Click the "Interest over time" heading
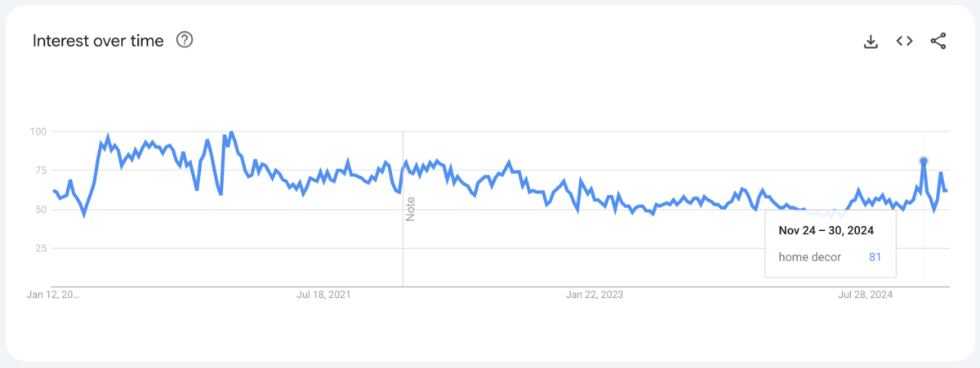The height and width of the screenshot is (368, 980). click(x=98, y=40)
